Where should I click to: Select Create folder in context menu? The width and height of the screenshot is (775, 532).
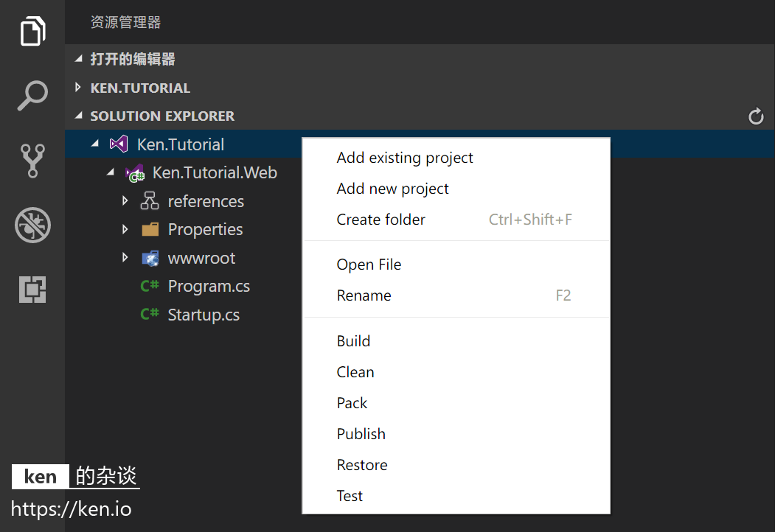(x=456, y=220)
